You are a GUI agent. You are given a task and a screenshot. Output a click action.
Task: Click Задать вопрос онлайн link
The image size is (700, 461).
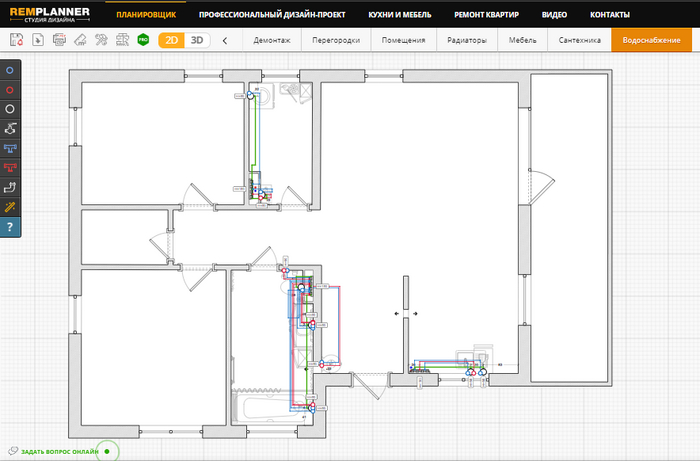(58, 451)
